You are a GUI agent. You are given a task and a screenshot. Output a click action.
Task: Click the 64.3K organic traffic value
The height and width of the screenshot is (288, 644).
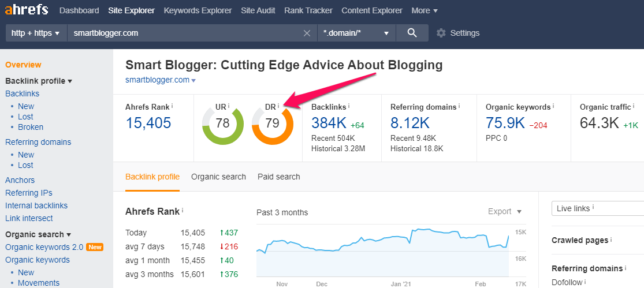click(x=599, y=123)
